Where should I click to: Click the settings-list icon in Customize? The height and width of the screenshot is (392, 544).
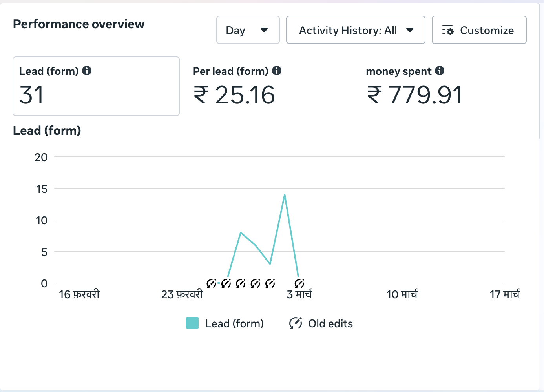[448, 31]
